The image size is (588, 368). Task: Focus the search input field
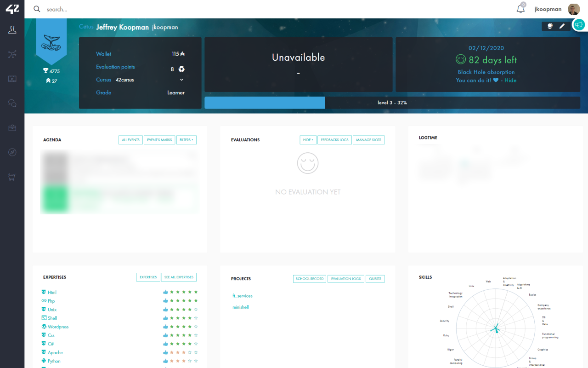tap(276, 9)
